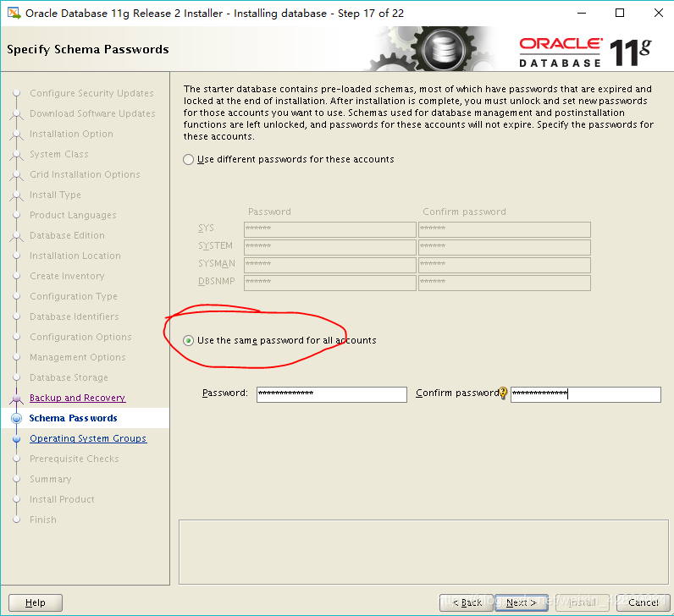Click the SYS password field
The height and width of the screenshot is (616, 674).
point(330,230)
